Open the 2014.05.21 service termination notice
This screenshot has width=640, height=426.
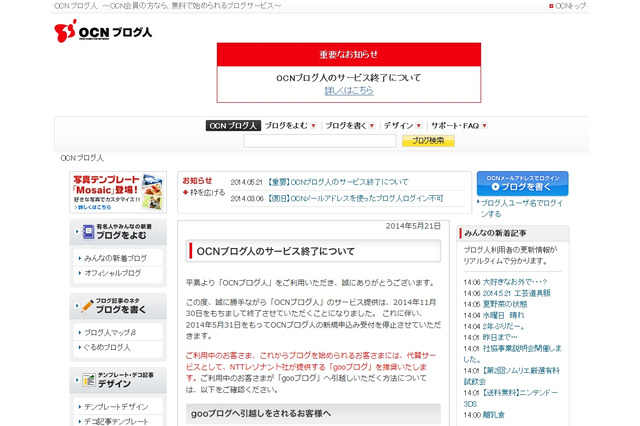click(x=338, y=182)
